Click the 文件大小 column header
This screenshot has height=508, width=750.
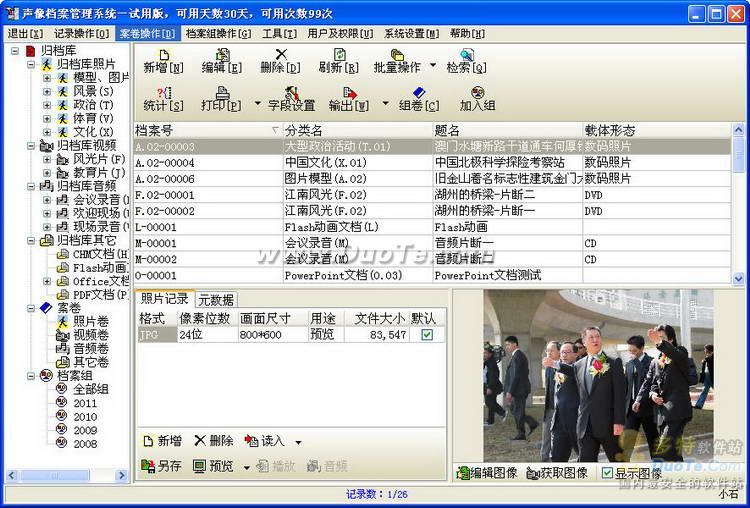[377, 318]
